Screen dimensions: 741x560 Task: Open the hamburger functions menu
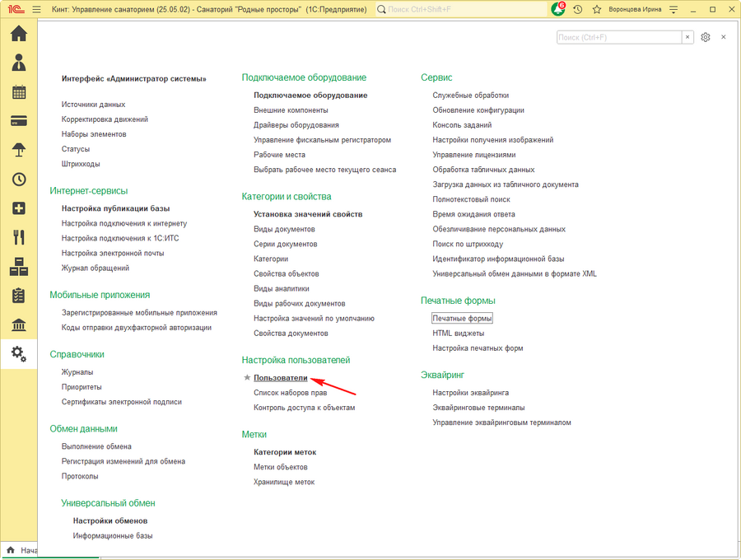tap(36, 9)
